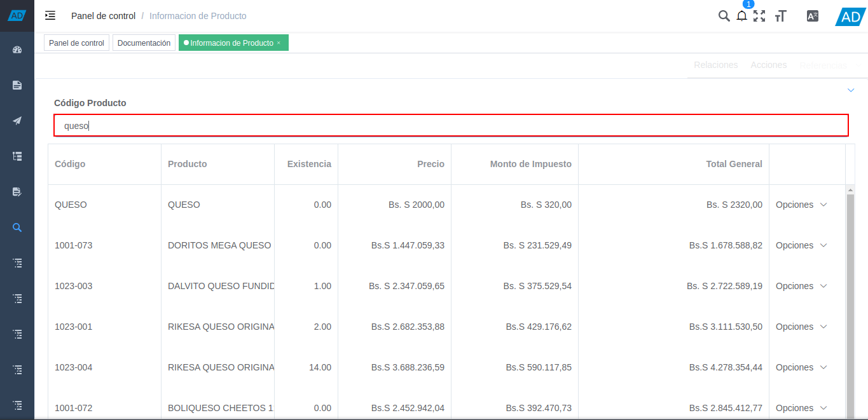The height and width of the screenshot is (420, 868).
Task: Click code cell 1023-004
Action: point(73,367)
